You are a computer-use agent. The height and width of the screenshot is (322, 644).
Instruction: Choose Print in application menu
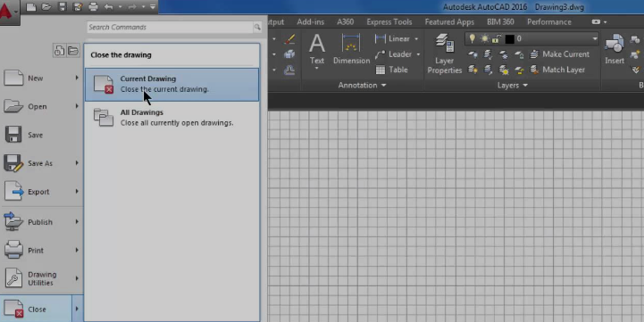tap(41, 251)
